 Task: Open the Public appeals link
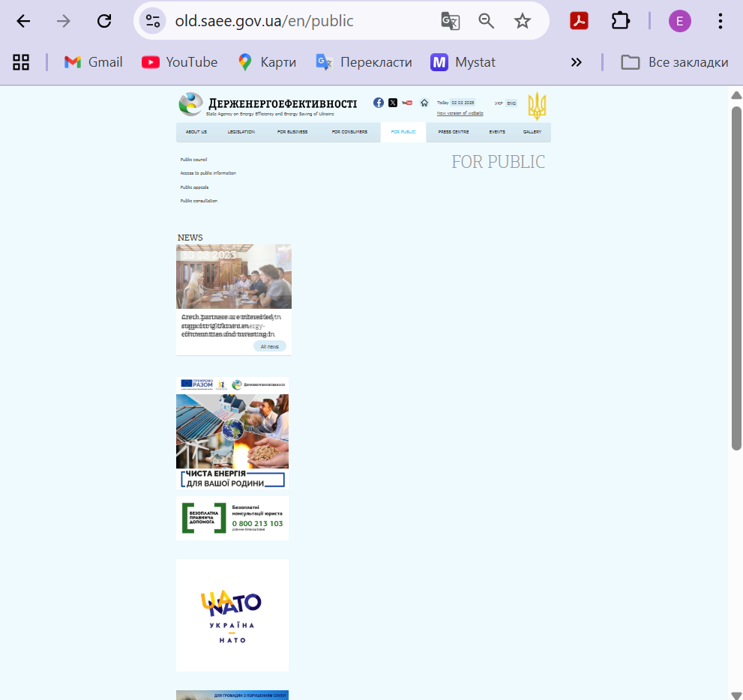coord(194,187)
